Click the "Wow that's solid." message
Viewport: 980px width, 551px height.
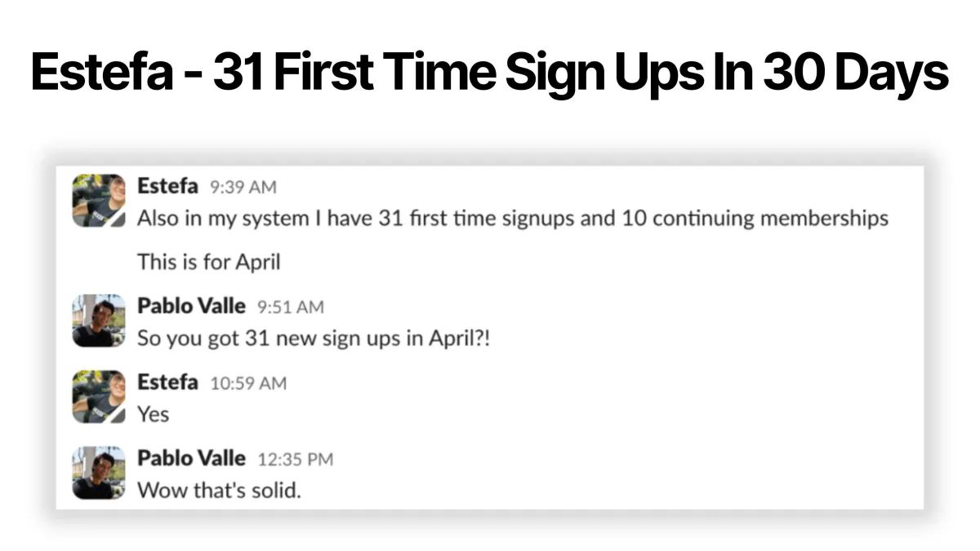(x=219, y=491)
